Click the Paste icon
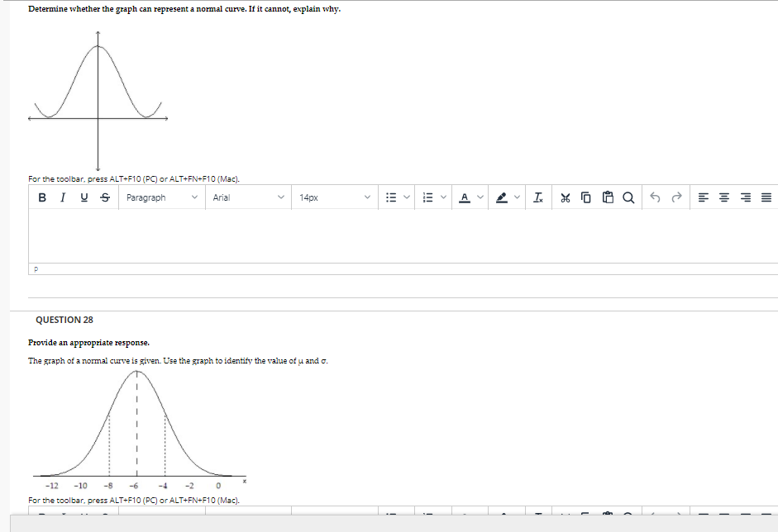The width and height of the screenshot is (778, 532). [x=609, y=197]
